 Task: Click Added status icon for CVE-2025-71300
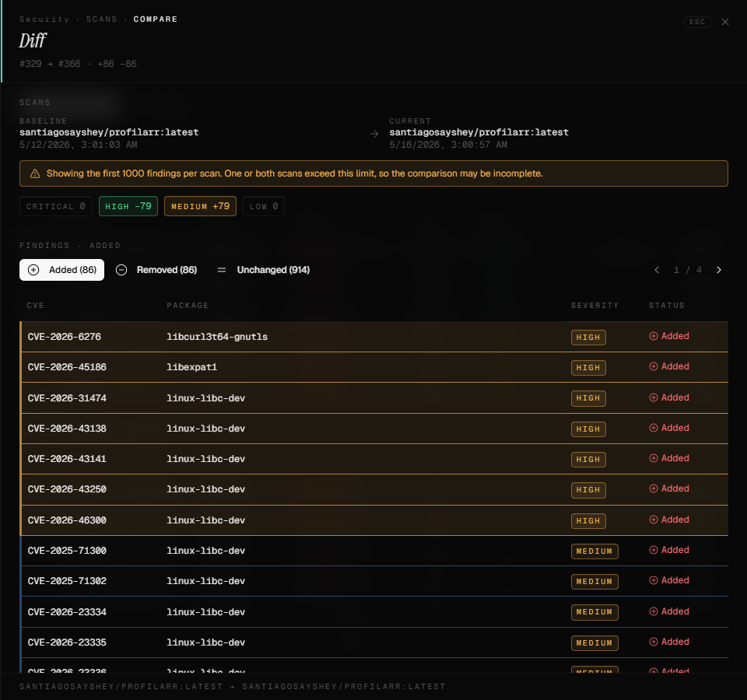(x=654, y=550)
